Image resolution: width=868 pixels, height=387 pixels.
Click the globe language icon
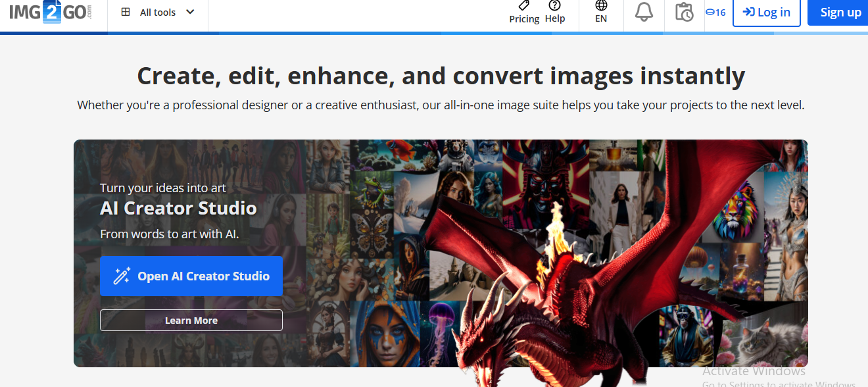tap(601, 5)
